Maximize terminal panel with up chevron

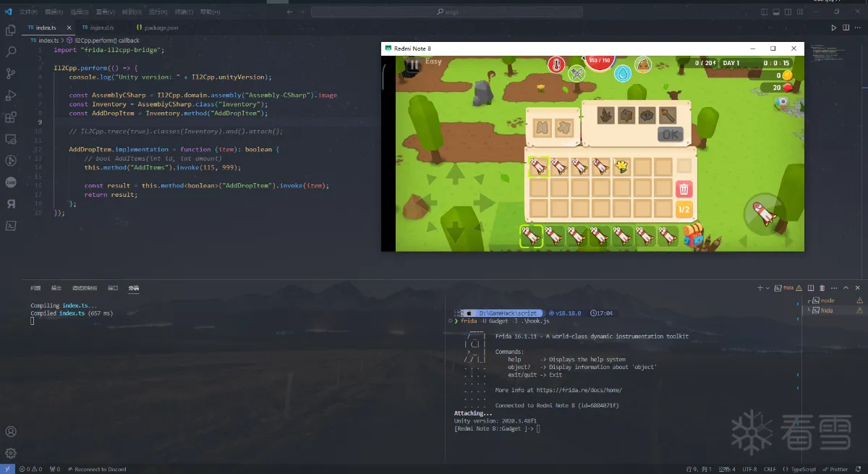click(846, 288)
